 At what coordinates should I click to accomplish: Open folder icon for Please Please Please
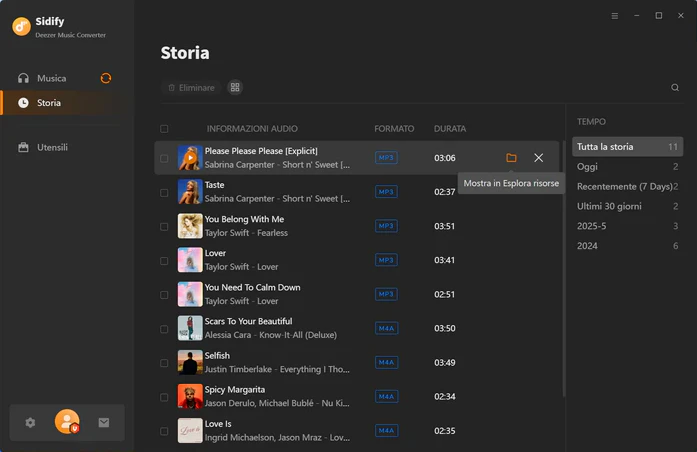point(511,158)
